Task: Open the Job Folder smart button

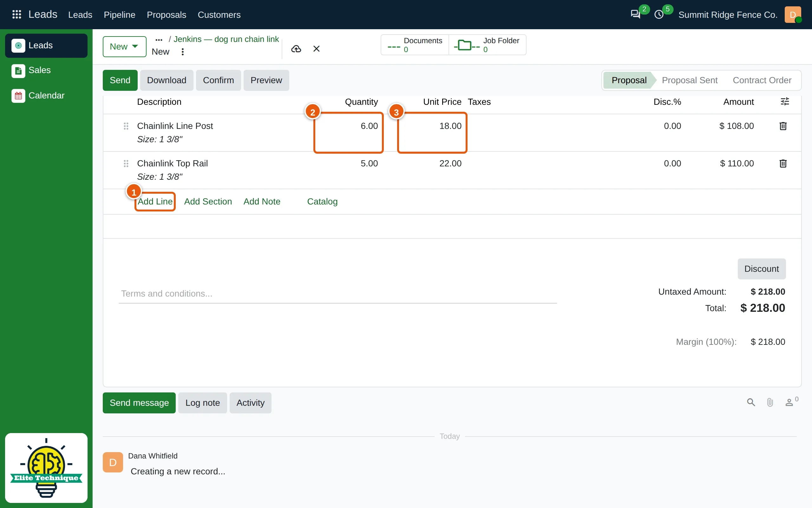Action: [488, 45]
